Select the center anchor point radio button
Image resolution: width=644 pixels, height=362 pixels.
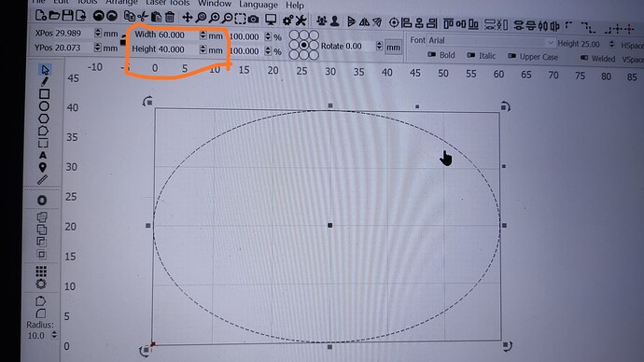[x=303, y=45]
